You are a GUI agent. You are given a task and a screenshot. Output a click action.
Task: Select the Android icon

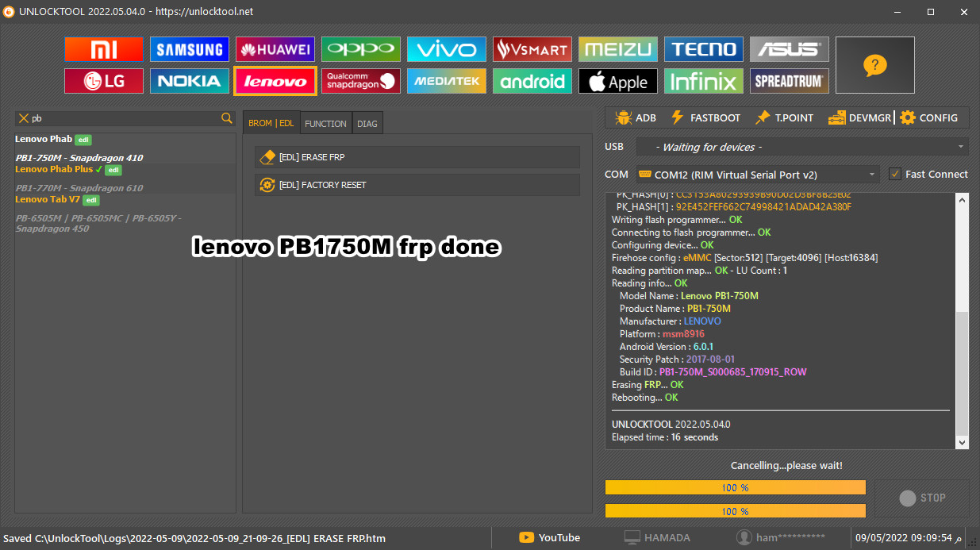[532, 81]
